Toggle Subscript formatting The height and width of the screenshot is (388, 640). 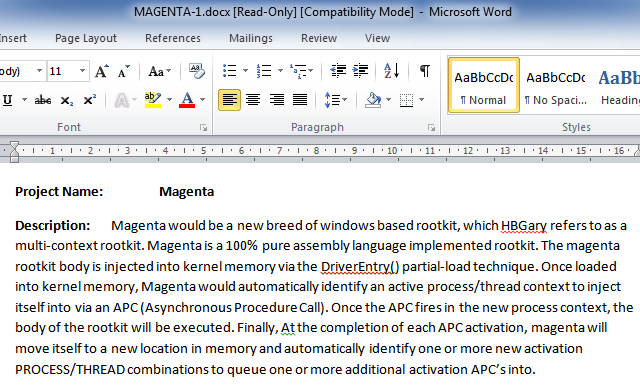(x=67, y=100)
